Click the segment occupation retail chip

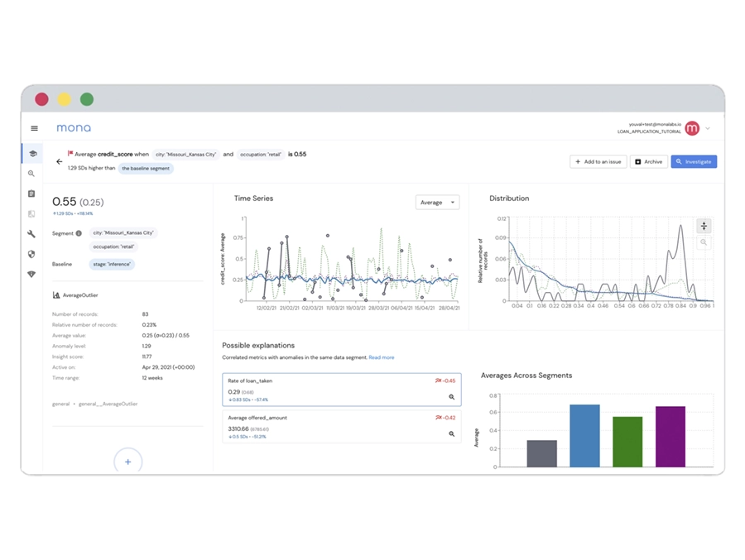pyautogui.click(x=113, y=246)
